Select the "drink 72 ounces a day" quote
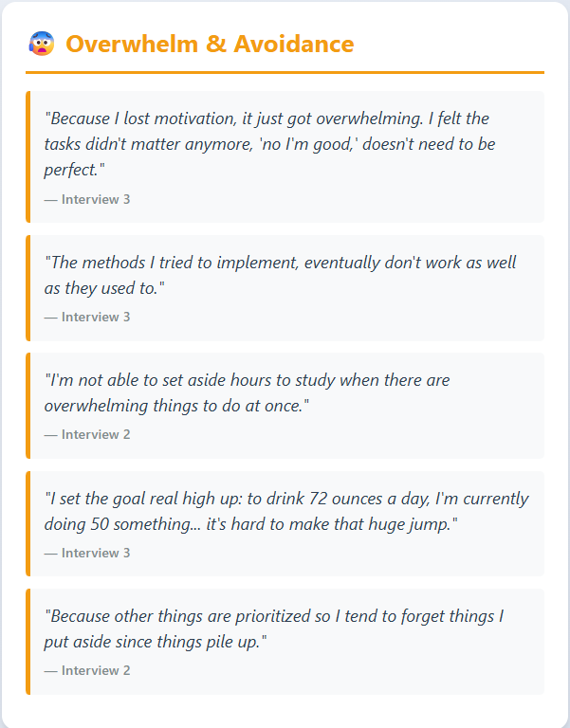 click(285, 510)
